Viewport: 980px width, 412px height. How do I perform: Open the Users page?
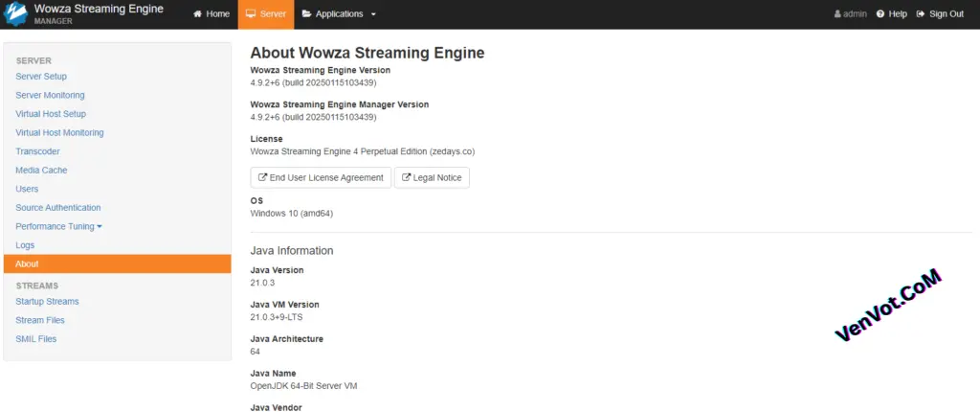pyautogui.click(x=27, y=189)
